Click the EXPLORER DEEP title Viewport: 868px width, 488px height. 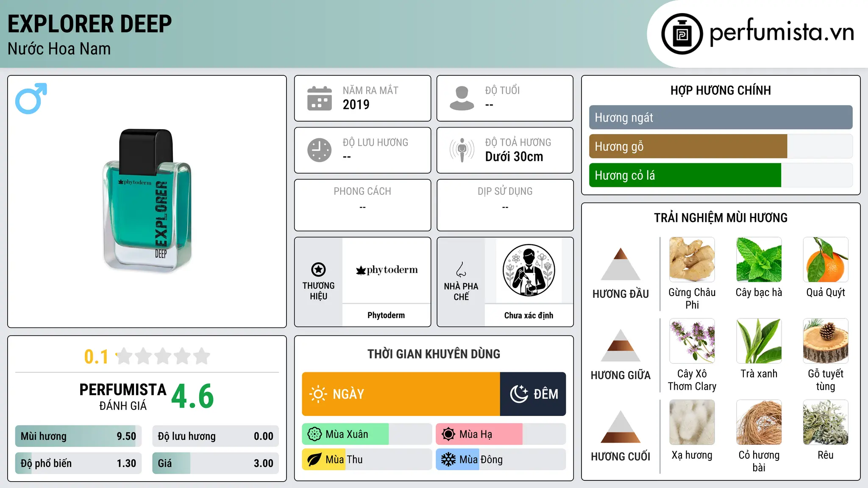[x=90, y=24]
